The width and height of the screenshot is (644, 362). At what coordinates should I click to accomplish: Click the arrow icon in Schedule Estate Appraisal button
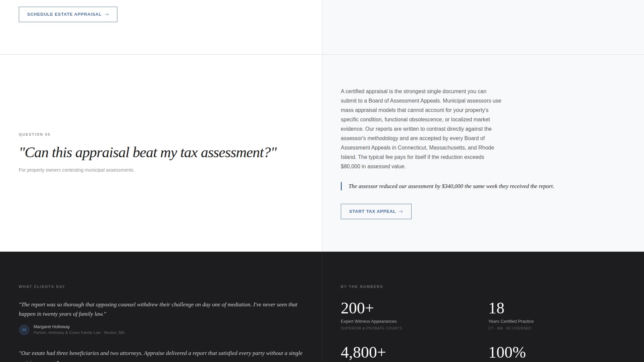tap(107, 14)
